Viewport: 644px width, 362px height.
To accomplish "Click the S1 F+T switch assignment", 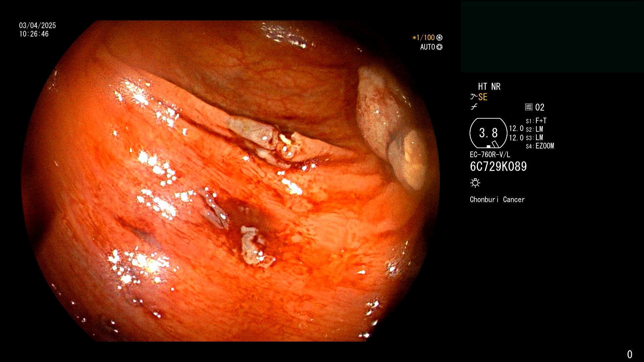I will (x=536, y=121).
